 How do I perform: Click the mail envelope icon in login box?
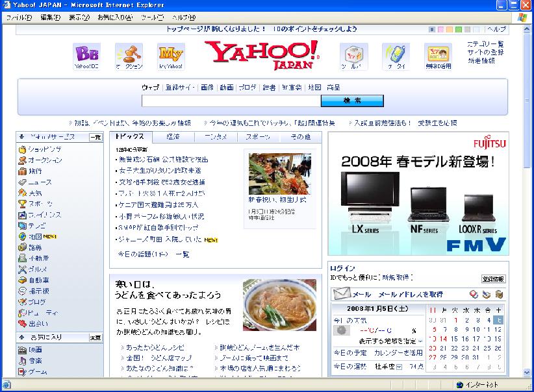click(342, 293)
